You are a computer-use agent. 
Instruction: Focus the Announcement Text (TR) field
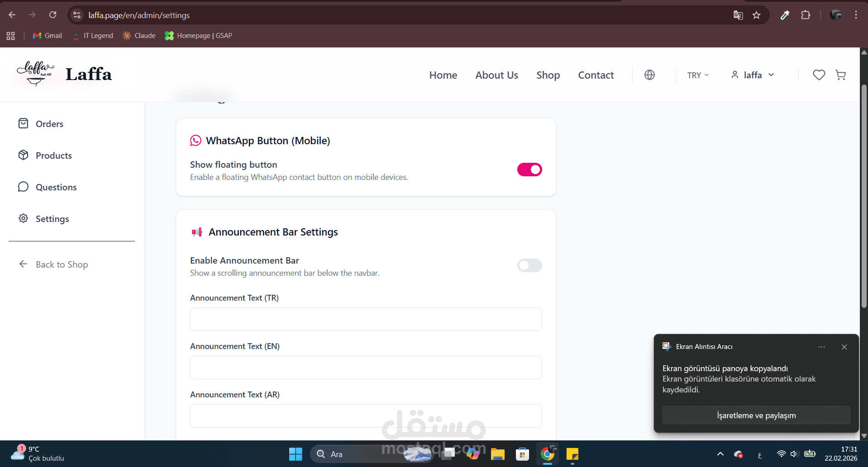[x=366, y=319]
